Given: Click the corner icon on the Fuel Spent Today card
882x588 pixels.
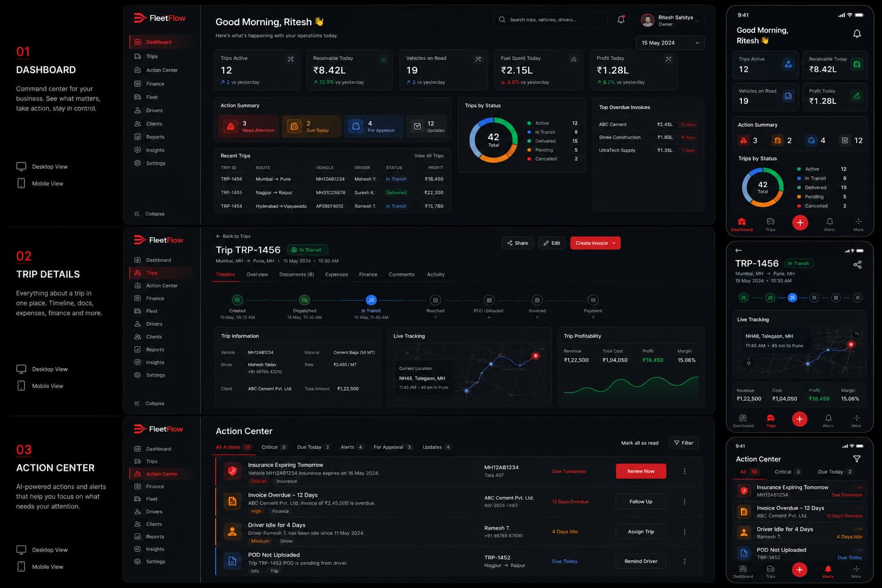Looking at the screenshot, I should coord(573,59).
